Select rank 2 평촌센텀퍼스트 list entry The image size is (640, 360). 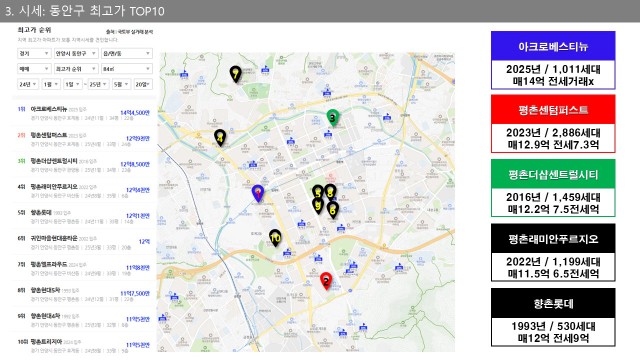[x=84, y=139]
